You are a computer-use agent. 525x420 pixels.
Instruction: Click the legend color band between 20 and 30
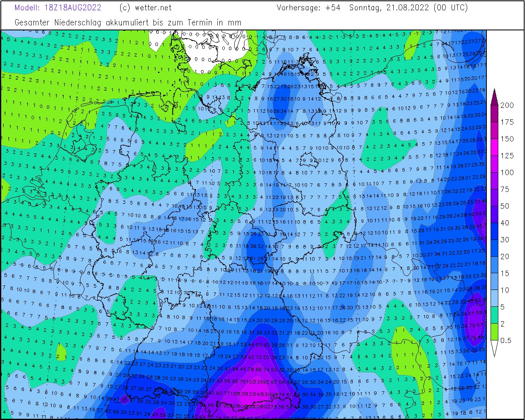494,248
